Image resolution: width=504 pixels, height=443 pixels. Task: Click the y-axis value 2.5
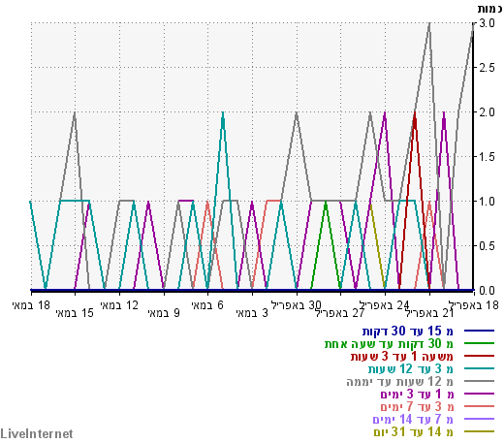(x=487, y=68)
